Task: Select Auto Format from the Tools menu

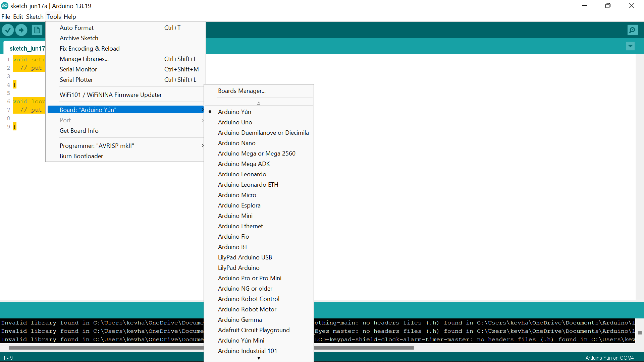Action: pos(76,27)
